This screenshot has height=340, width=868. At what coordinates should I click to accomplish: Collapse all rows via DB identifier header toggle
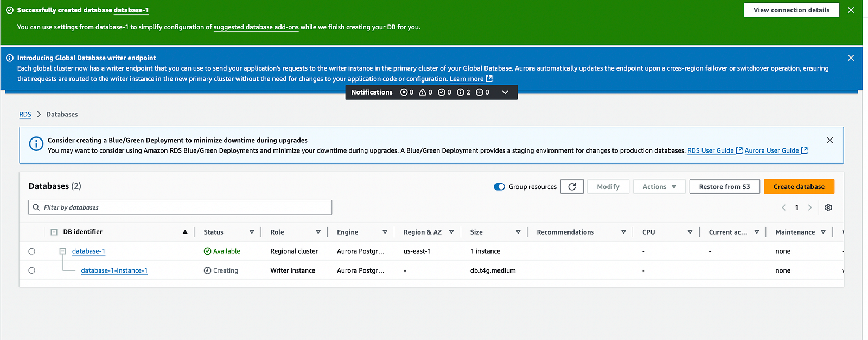pos(54,232)
